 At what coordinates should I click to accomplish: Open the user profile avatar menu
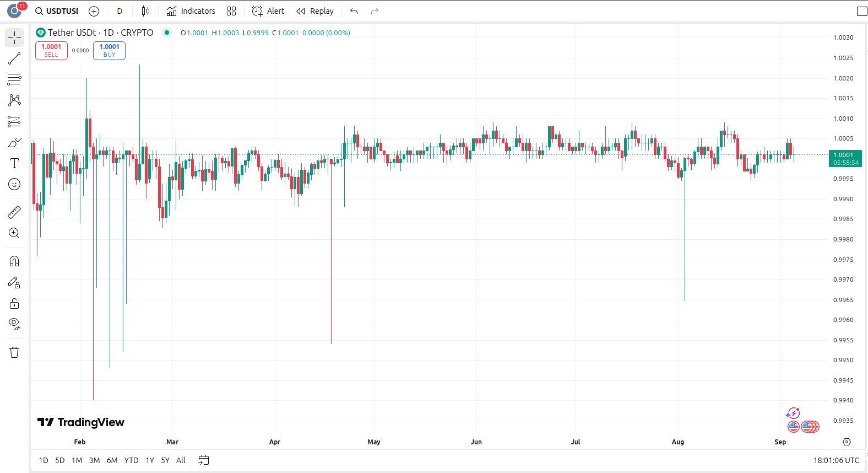click(x=14, y=11)
